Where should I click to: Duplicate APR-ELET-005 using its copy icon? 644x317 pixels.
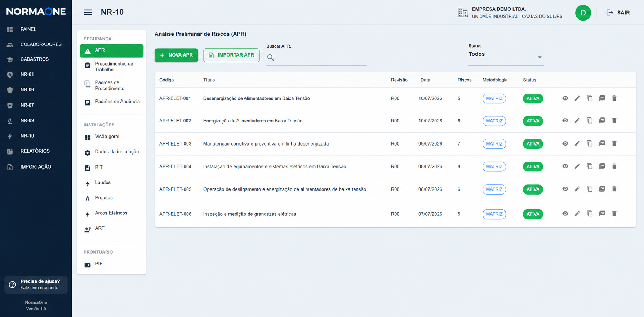point(590,189)
